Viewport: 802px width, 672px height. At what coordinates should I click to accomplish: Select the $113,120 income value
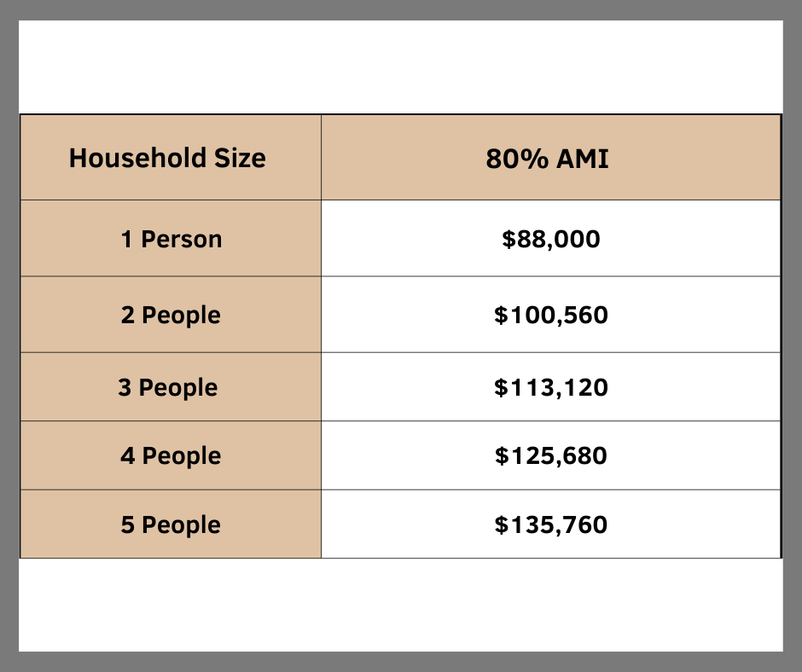pos(551,387)
